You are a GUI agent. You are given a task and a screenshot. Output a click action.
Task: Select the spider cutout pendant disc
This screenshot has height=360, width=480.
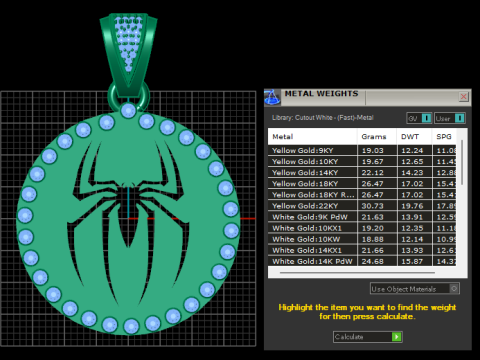(x=128, y=222)
